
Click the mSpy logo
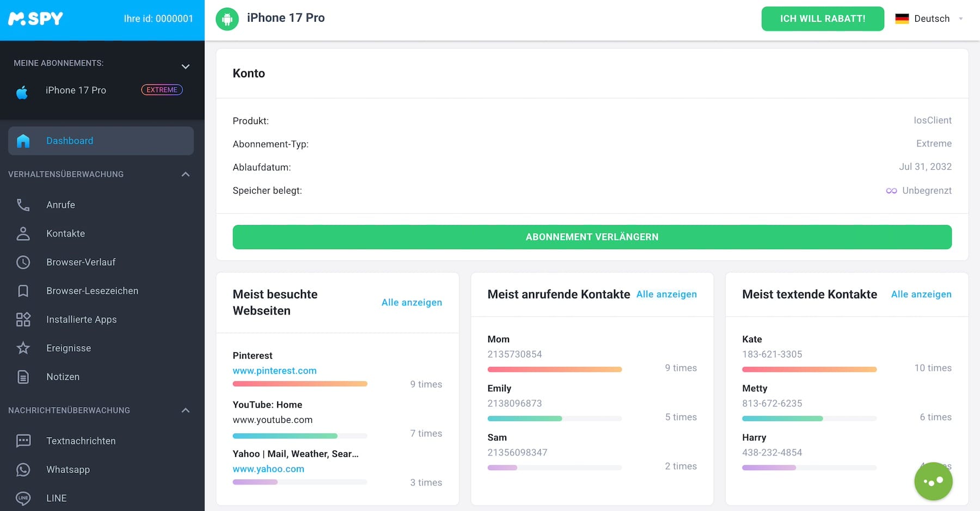click(35, 19)
